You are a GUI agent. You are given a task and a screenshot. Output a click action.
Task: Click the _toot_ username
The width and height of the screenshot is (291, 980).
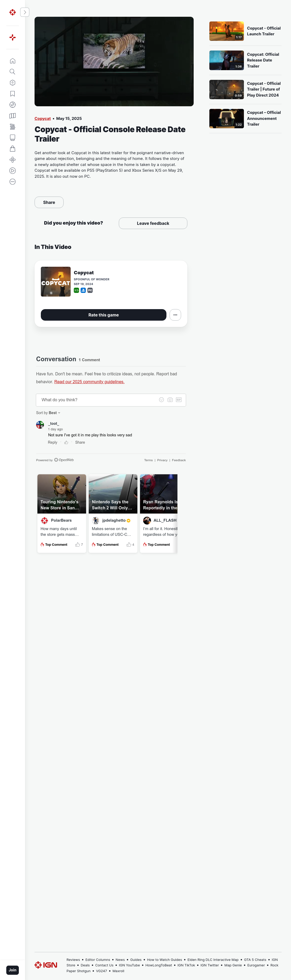click(x=54, y=424)
